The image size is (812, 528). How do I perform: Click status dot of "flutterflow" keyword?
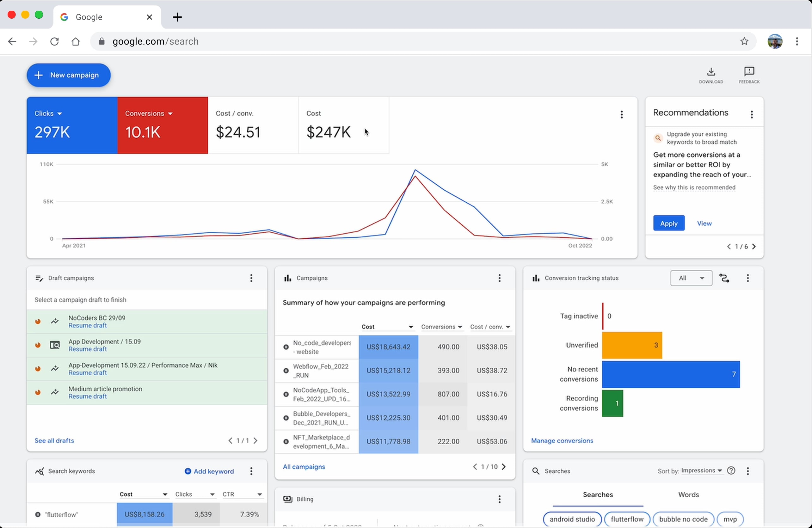tap(38, 514)
